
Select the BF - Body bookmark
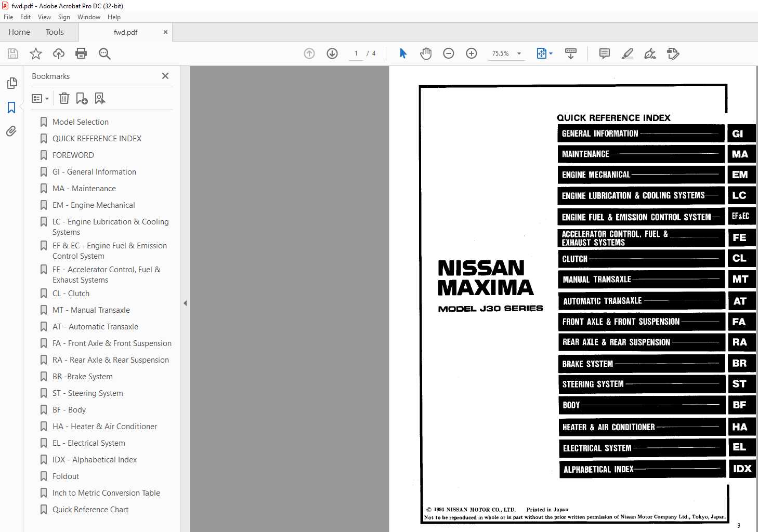point(69,410)
